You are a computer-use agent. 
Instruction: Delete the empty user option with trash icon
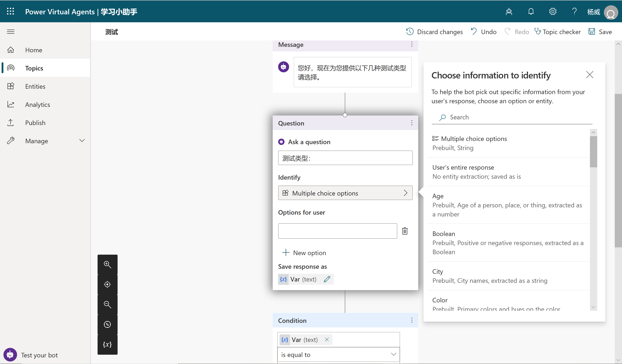[405, 231]
